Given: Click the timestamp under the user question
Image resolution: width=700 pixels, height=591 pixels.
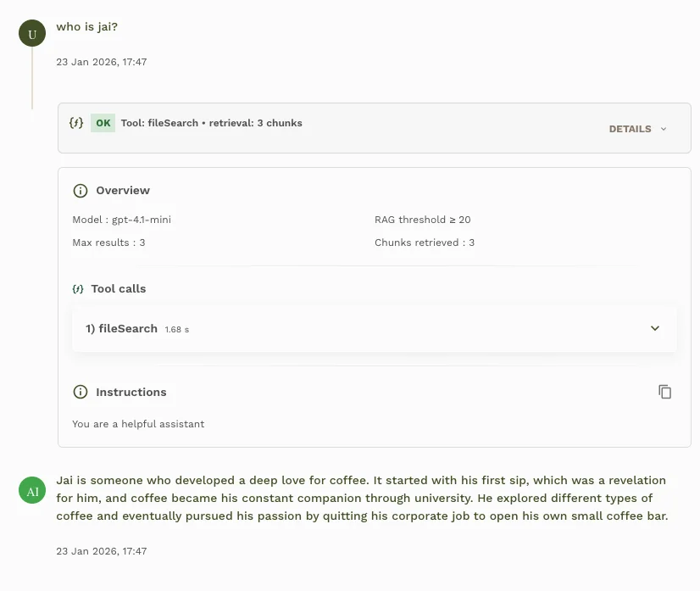Looking at the screenshot, I should point(101,61).
